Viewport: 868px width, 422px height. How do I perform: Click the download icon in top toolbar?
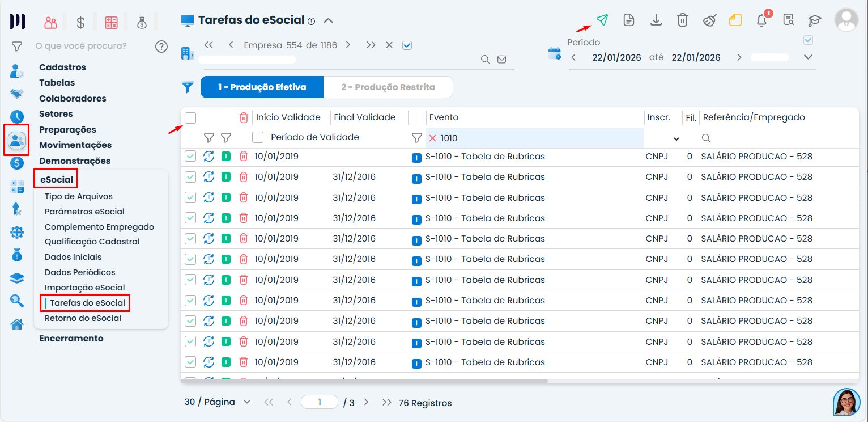(x=656, y=19)
